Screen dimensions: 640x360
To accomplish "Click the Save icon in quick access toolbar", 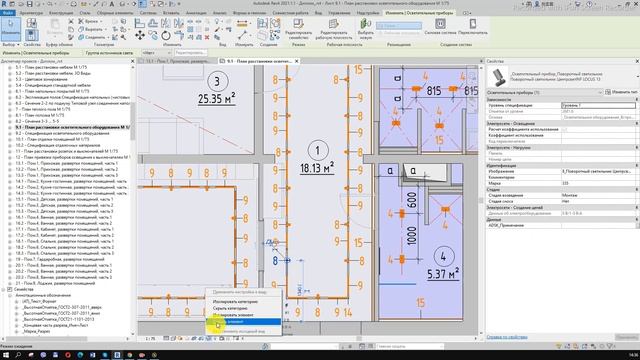I will click(29, 4).
